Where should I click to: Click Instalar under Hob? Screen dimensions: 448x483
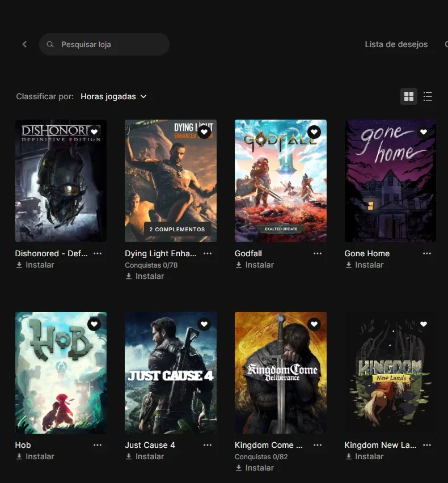[x=35, y=456]
